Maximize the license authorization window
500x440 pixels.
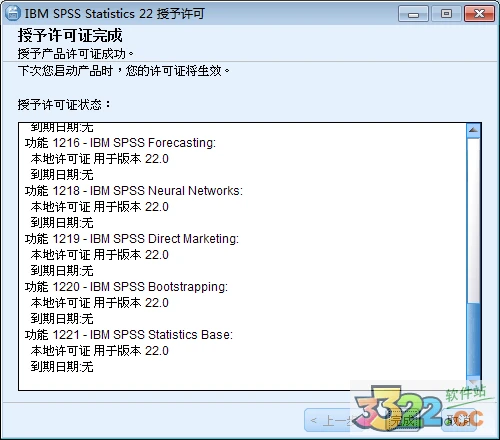pyautogui.click(x=446, y=14)
